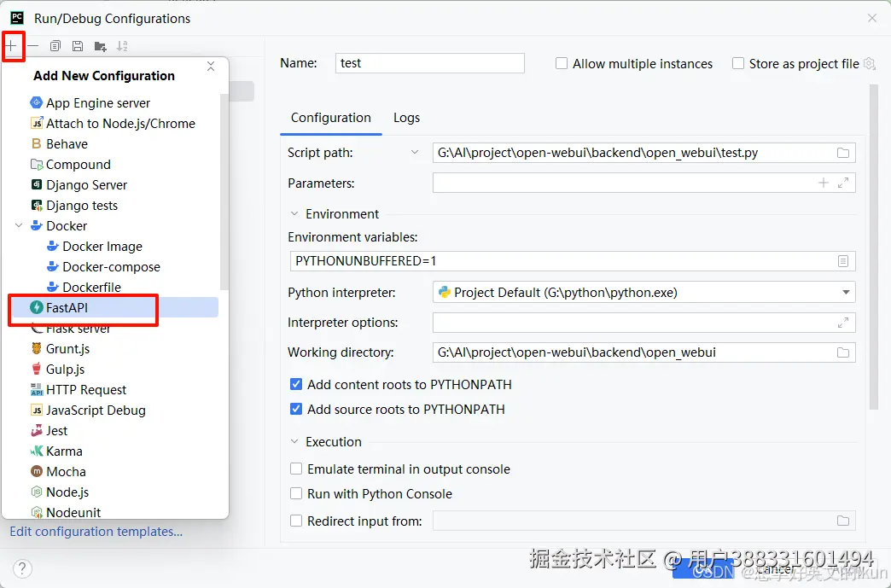This screenshot has width=891, height=588.
Task: Collapse the Environment section
Action: click(294, 213)
